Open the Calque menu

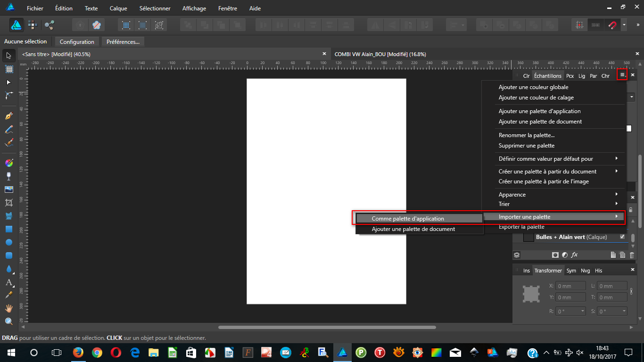tap(118, 8)
